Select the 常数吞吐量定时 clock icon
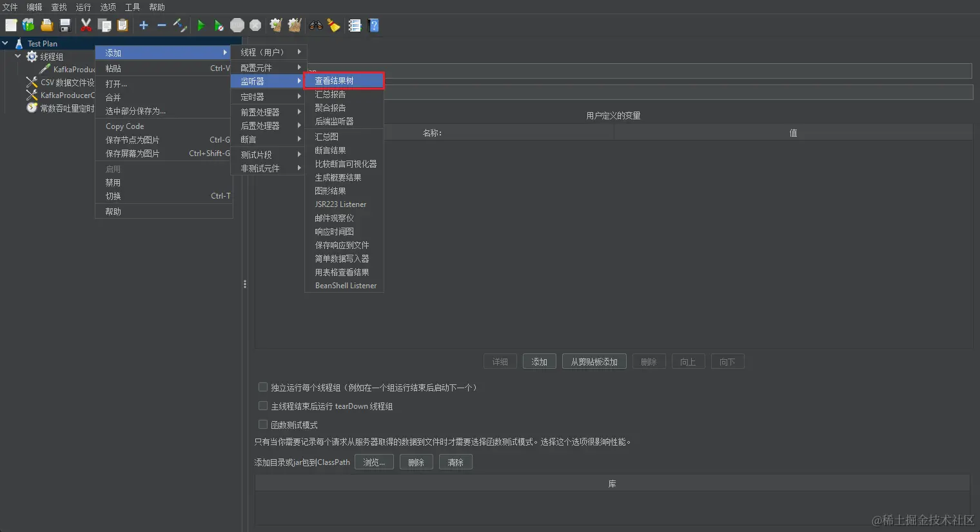 click(32, 108)
